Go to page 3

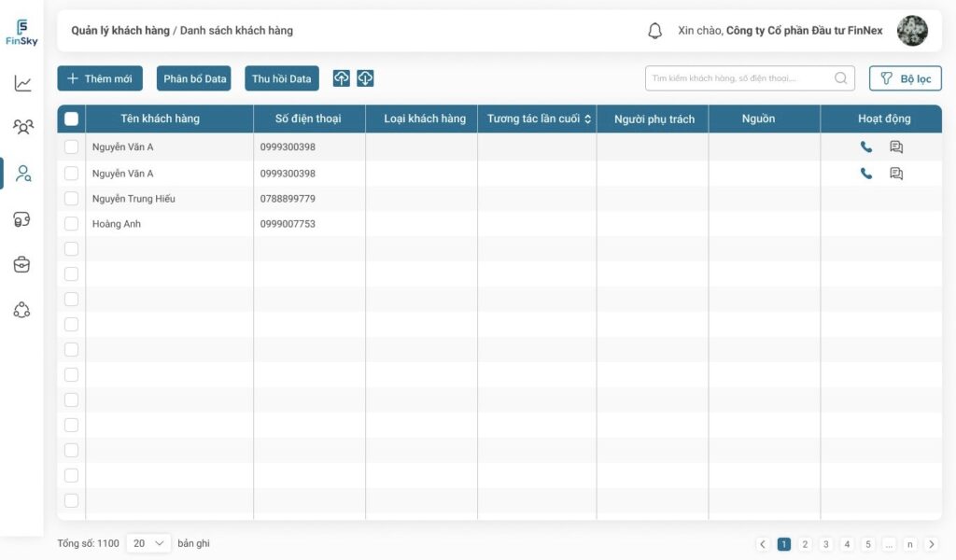825,544
